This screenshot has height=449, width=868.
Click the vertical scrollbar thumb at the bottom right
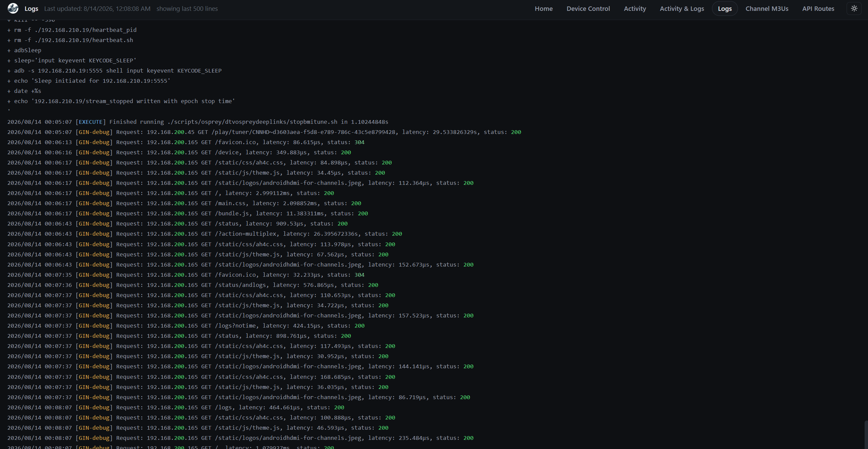866,435
